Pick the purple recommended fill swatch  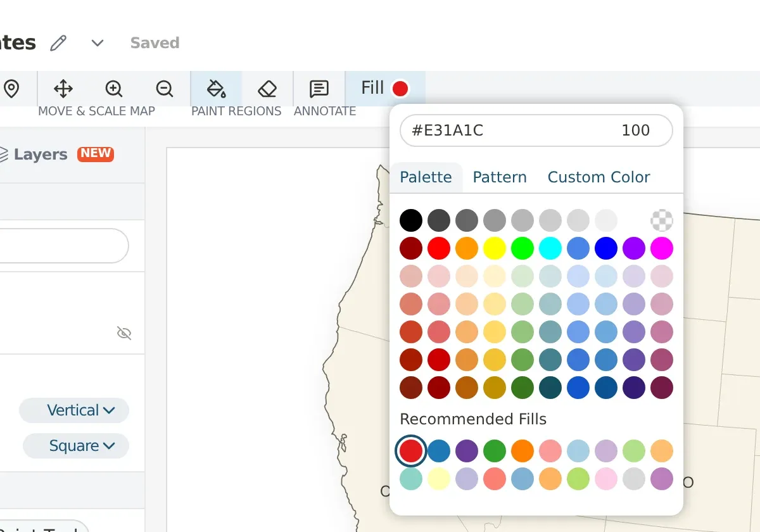coord(467,451)
